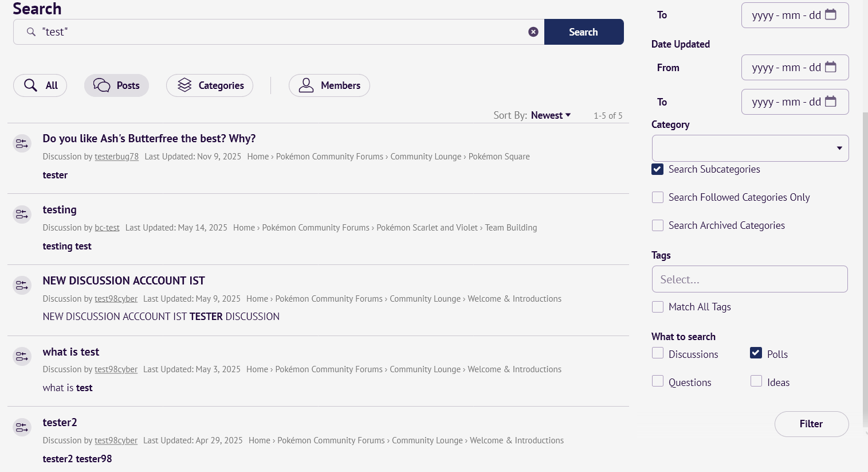This screenshot has width=868, height=472.
Task: Switch to the Members tab
Action: pos(329,85)
